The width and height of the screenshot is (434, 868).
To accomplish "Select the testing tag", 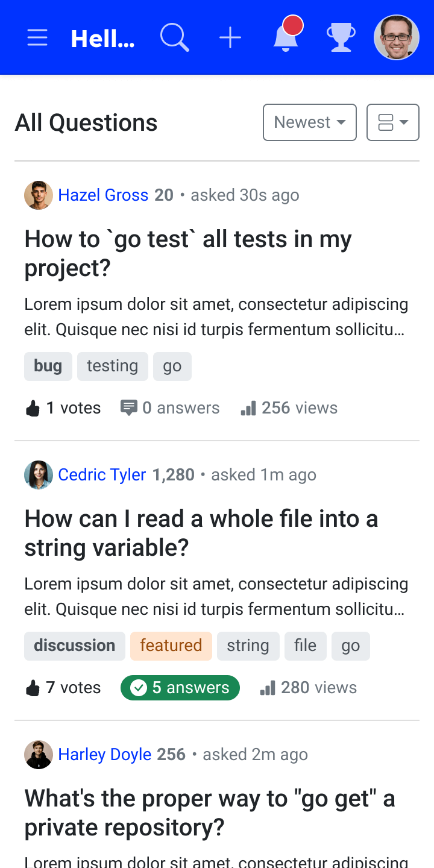I will (x=112, y=366).
